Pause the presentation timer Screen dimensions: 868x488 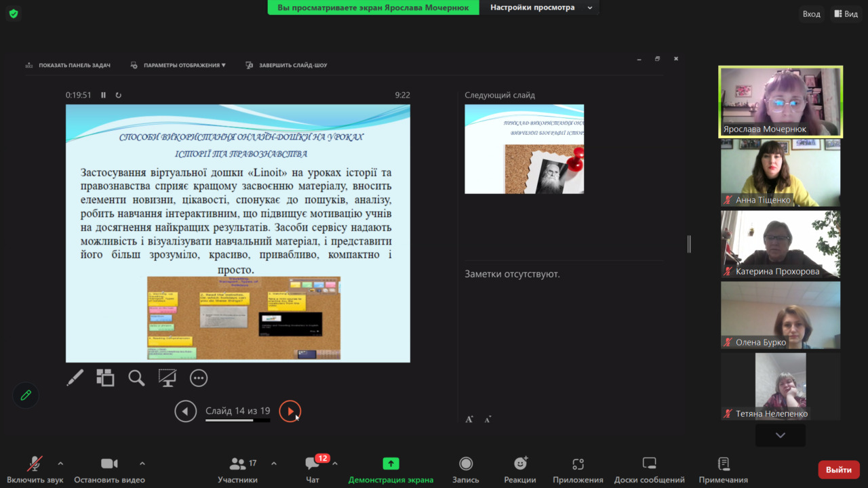104,95
